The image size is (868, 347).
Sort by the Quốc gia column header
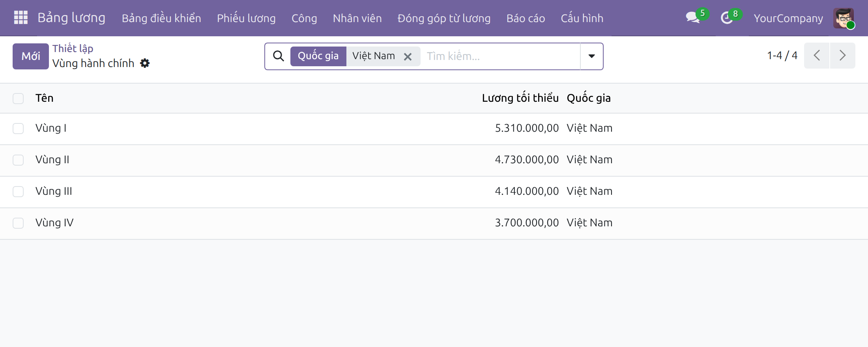click(x=589, y=98)
